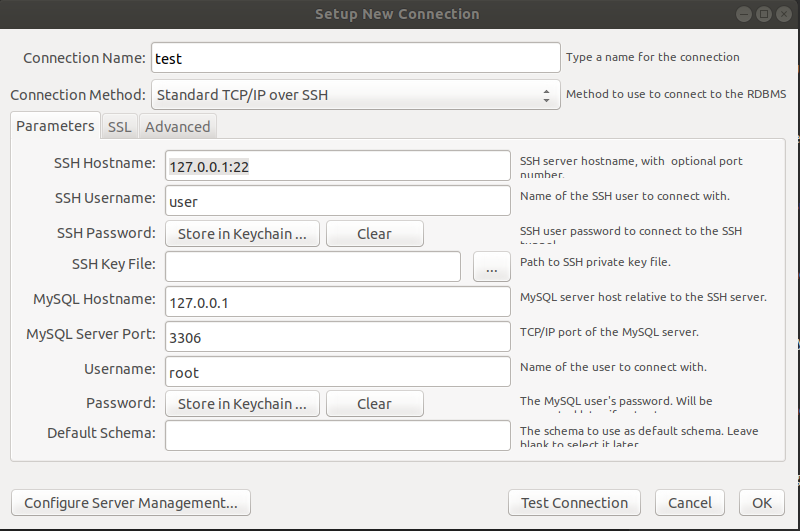Image resolution: width=800 pixels, height=531 pixels.
Task: Switch to the Advanced tab
Action: pyautogui.click(x=177, y=127)
